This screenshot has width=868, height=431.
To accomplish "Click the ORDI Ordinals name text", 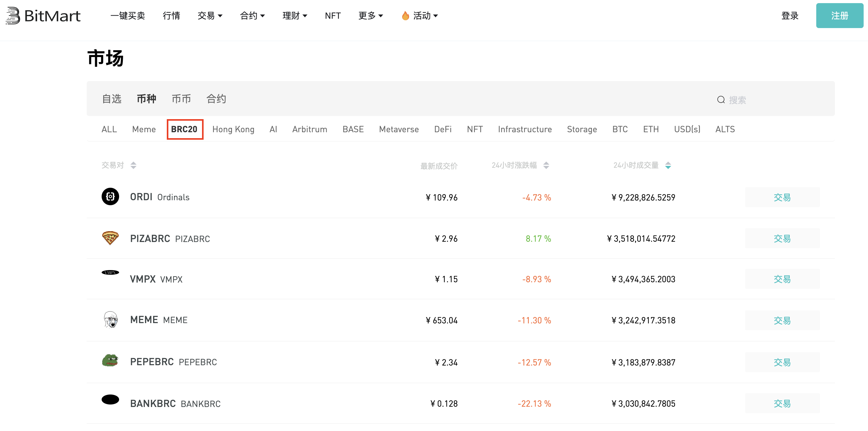I will [x=160, y=197].
